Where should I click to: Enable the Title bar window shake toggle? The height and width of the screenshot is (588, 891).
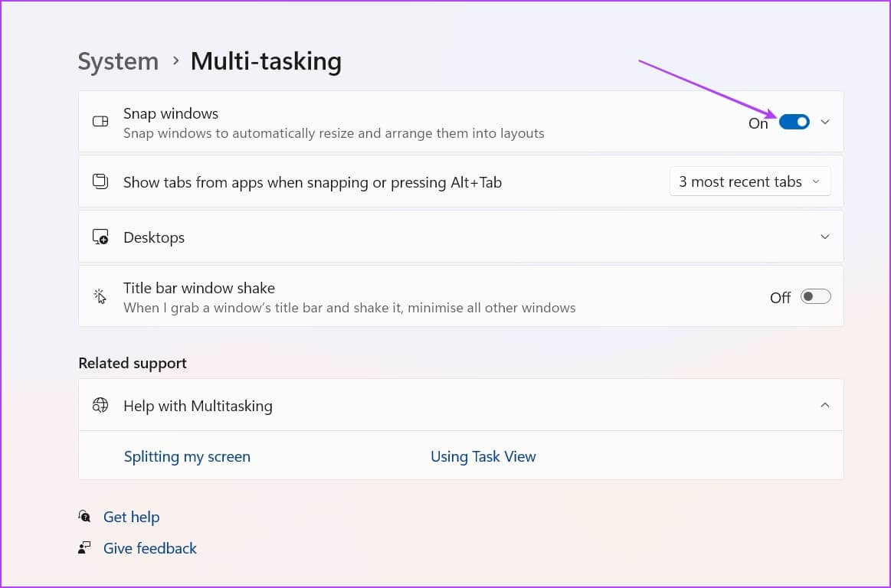click(815, 296)
